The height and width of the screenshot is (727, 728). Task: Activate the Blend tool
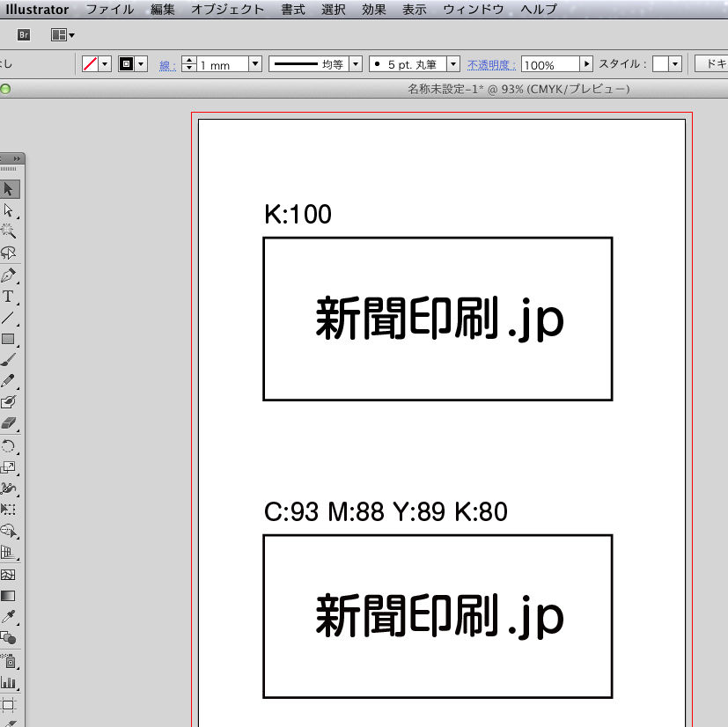[9, 638]
